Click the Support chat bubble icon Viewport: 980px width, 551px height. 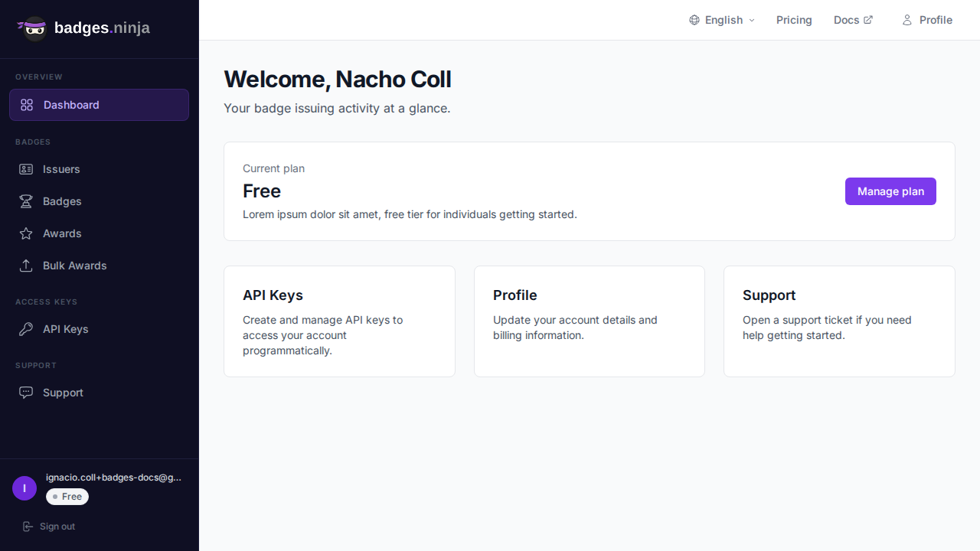click(26, 393)
